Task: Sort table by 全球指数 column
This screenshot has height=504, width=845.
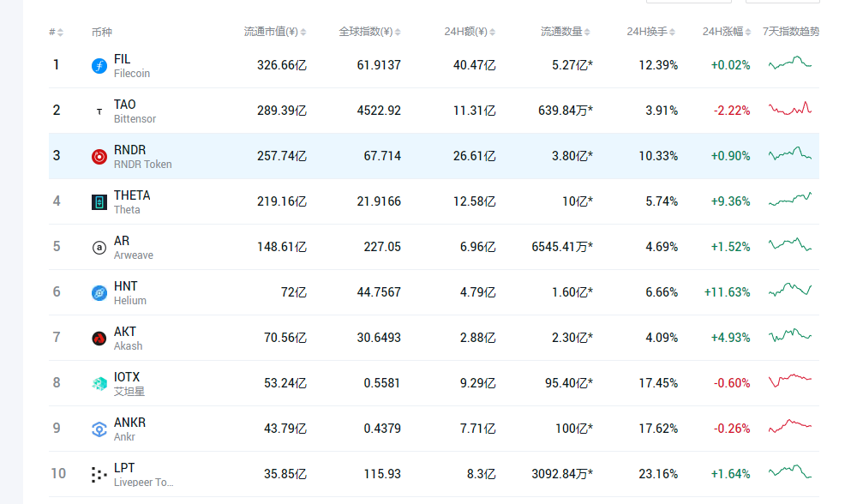Action: tap(369, 32)
